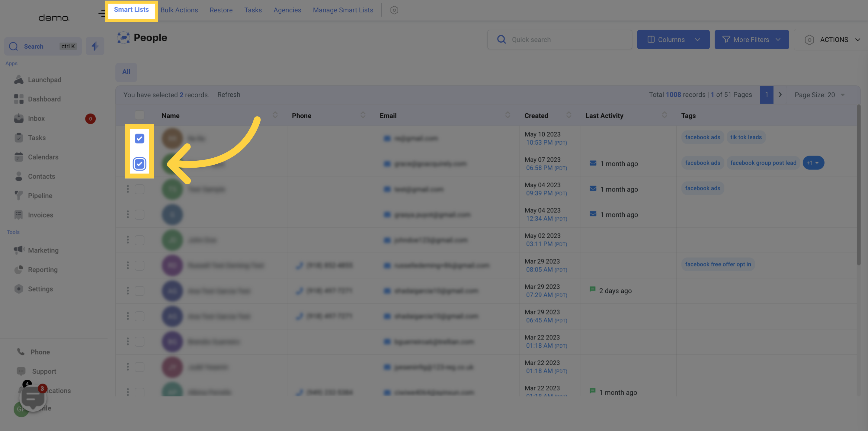Image resolution: width=868 pixels, height=431 pixels.
Task: Sort by the Name column arrows
Action: (275, 115)
